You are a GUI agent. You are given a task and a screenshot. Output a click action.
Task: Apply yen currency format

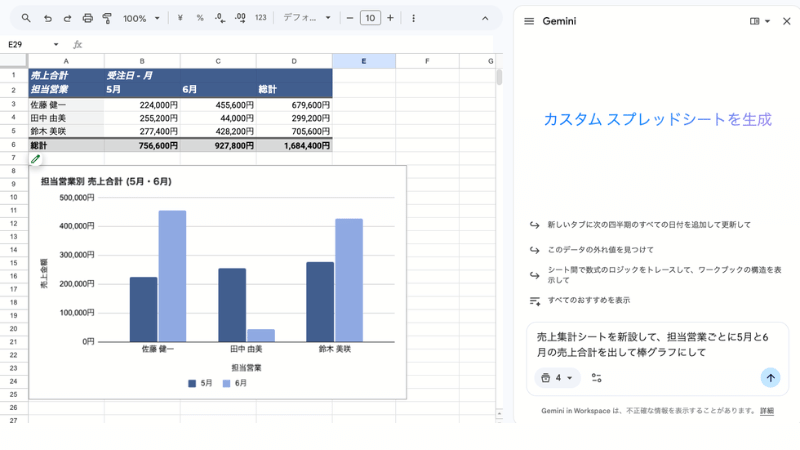(180, 18)
